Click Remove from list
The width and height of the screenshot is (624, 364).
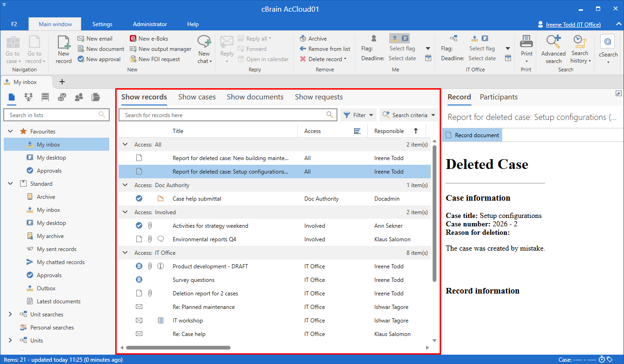tap(325, 49)
